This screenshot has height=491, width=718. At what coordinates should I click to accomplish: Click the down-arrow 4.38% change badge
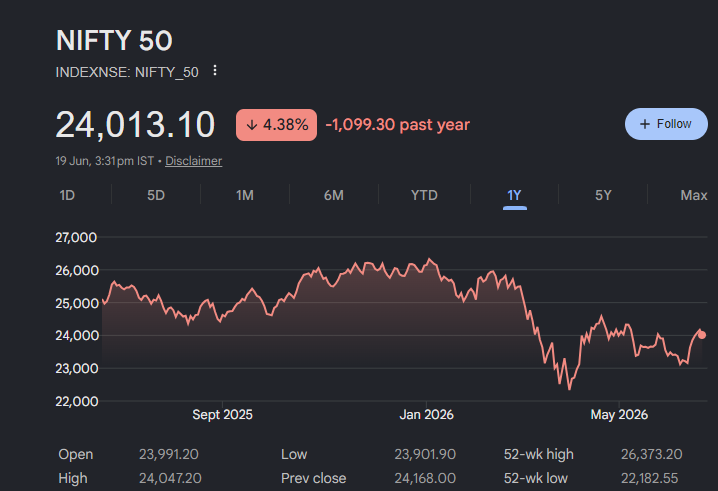click(x=276, y=125)
